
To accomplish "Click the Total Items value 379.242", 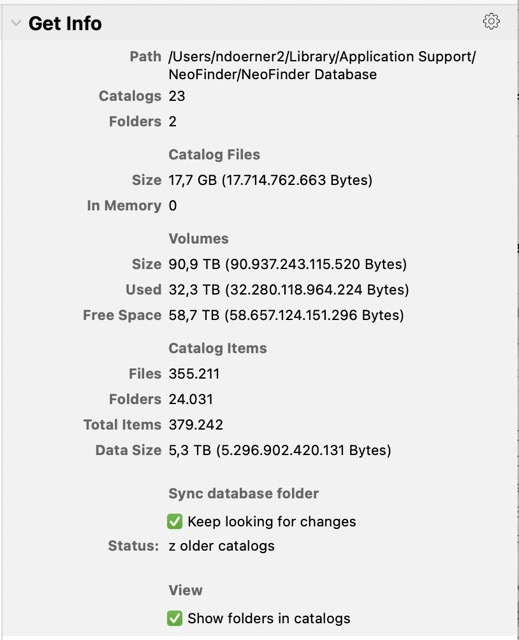I will (x=196, y=425).
